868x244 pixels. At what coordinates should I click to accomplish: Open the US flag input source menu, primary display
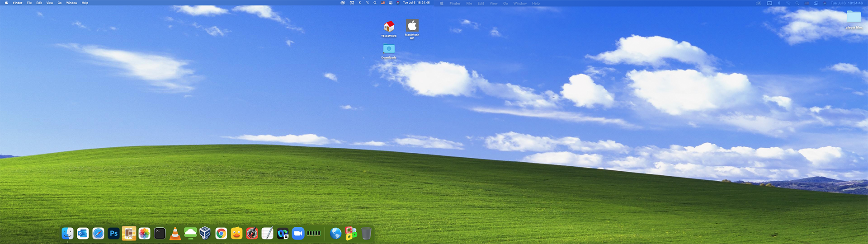(x=383, y=3)
